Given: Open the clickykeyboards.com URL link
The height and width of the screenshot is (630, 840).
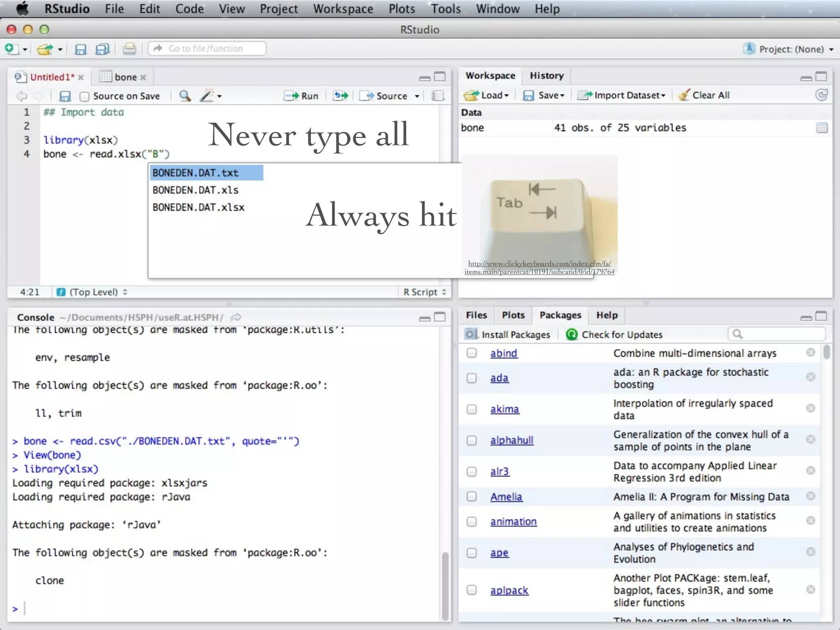Looking at the screenshot, I should 539,267.
